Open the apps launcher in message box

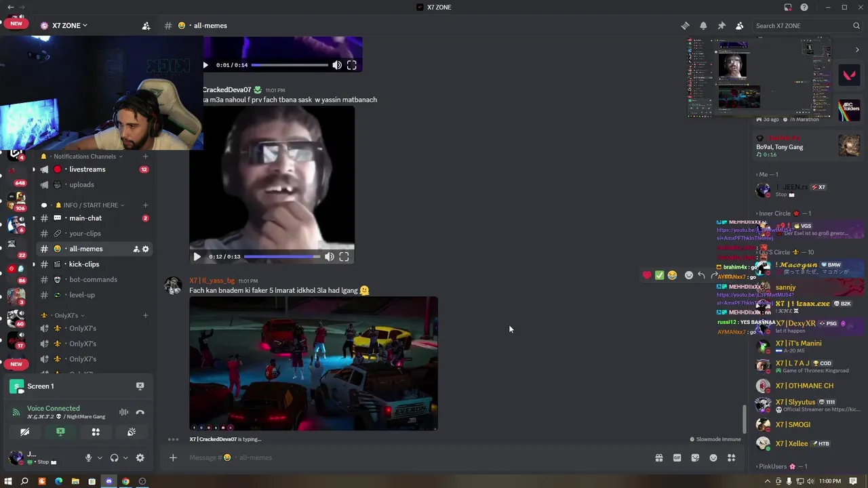coord(731,458)
